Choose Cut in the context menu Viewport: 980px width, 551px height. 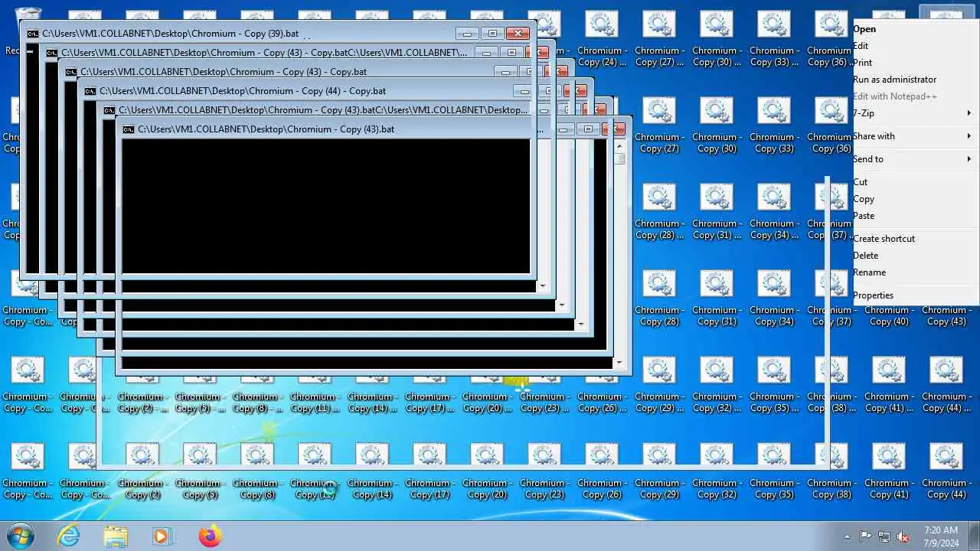tap(915, 182)
